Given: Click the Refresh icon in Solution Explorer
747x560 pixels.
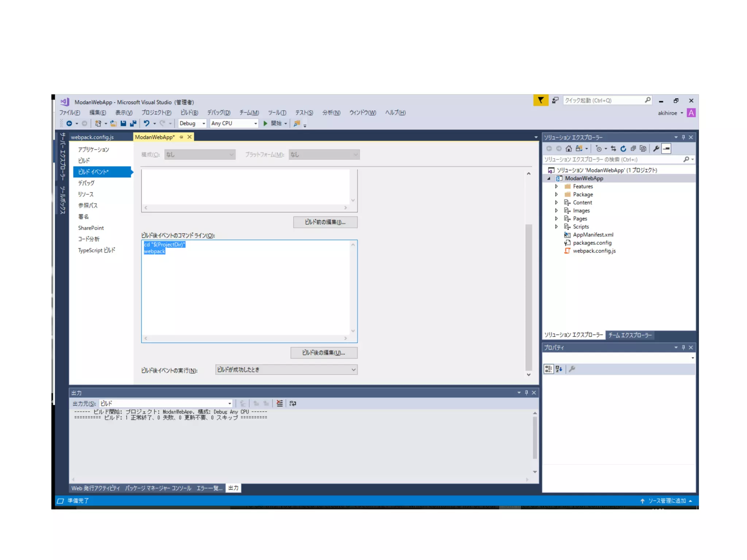Looking at the screenshot, I should point(623,148).
